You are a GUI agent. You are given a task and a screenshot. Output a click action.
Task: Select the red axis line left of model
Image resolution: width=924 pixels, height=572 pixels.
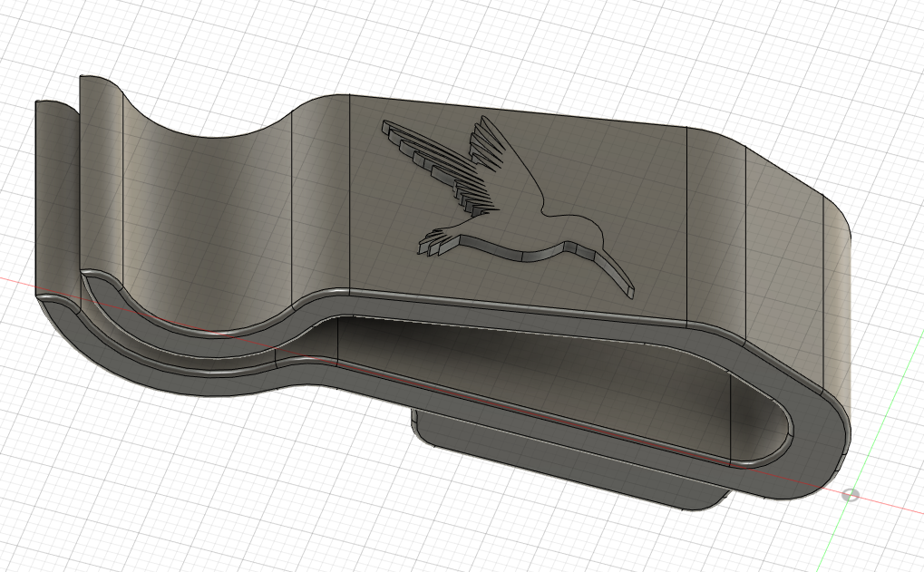point(18,280)
